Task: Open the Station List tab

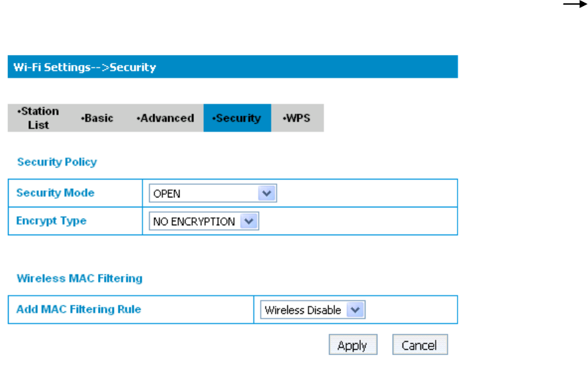Action: [x=38, y=118]
